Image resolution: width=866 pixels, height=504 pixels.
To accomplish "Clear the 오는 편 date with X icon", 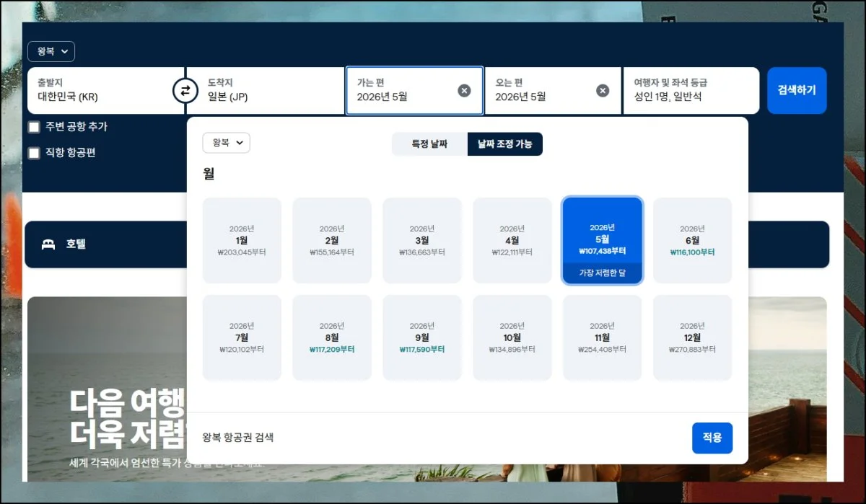I will [x=603, y=91].
